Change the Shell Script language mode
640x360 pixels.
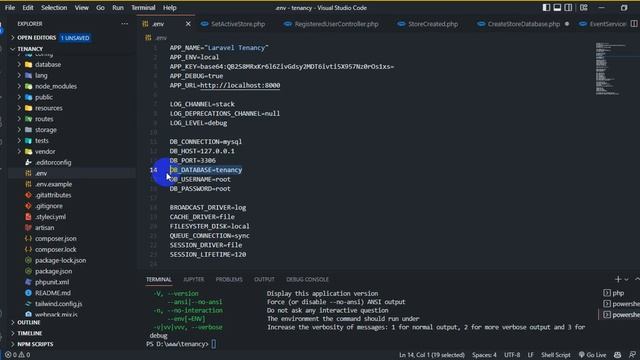556,355
